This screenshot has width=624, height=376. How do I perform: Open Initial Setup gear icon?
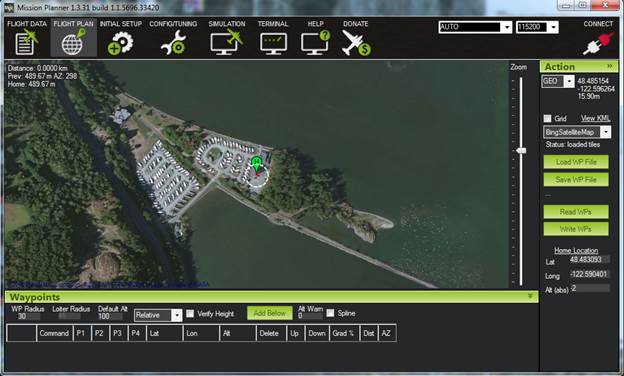point(120,43)
